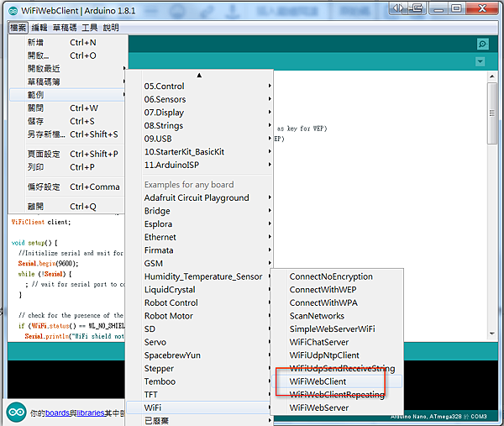Viewport: 504px width, 426px height.
Task: Expand the 開啟最近 submenu
Action: tap(67, 69)
